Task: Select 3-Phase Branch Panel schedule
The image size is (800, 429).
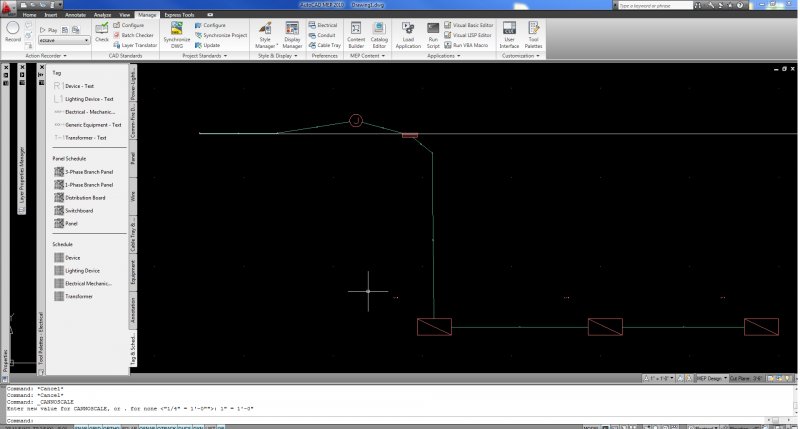Action: pyautogui.click(x=84, y=172)
